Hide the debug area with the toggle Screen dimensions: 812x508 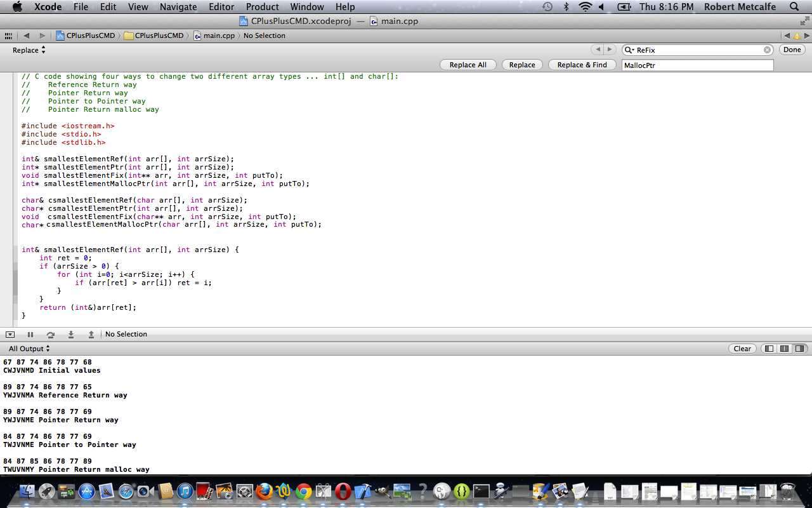click(10, 334)
